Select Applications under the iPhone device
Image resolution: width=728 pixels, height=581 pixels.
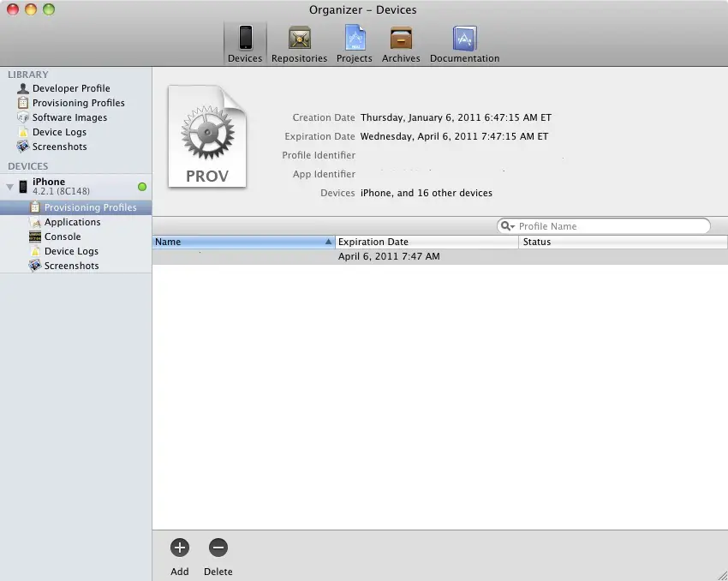(72, 222)
